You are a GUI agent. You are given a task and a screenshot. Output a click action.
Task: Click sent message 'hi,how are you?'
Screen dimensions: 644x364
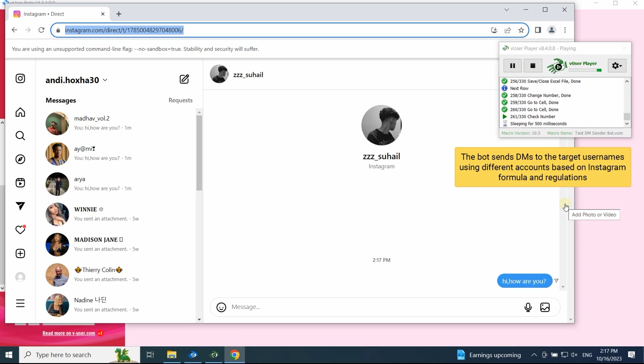525,281
